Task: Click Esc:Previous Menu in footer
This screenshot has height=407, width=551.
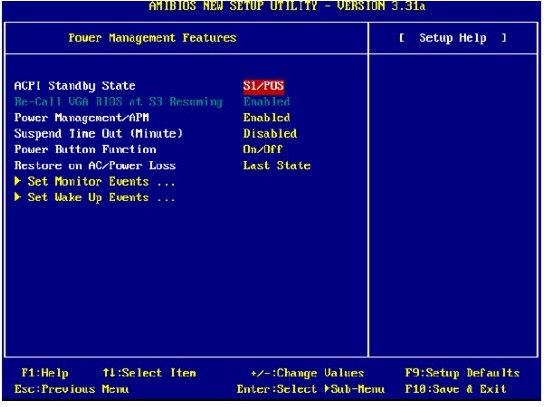Action: click(71, 389)
